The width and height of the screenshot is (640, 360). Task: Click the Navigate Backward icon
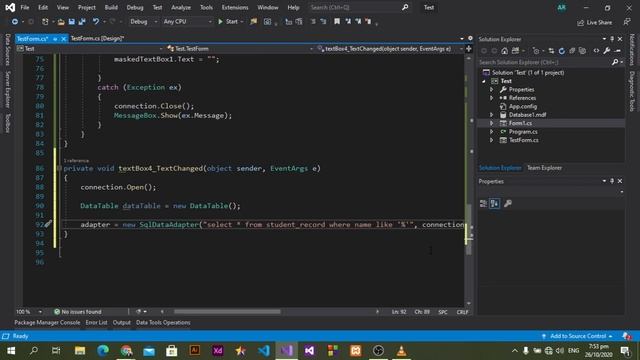point(15,22)
